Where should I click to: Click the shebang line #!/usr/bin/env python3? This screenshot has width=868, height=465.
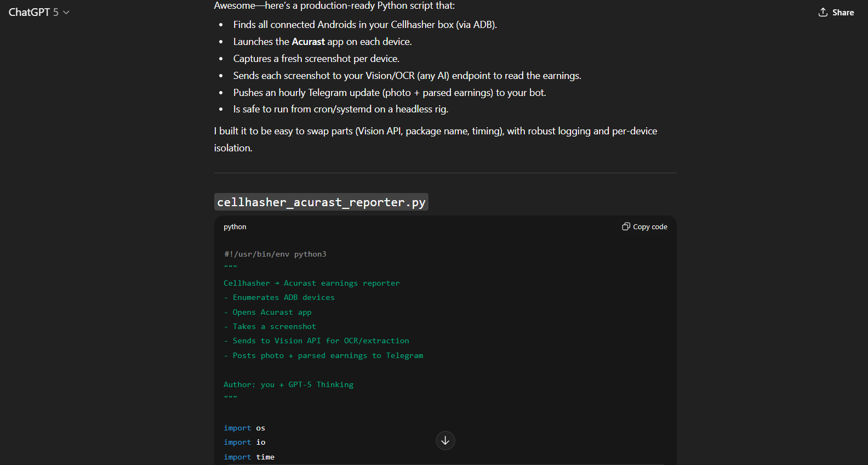click(275, 254)
